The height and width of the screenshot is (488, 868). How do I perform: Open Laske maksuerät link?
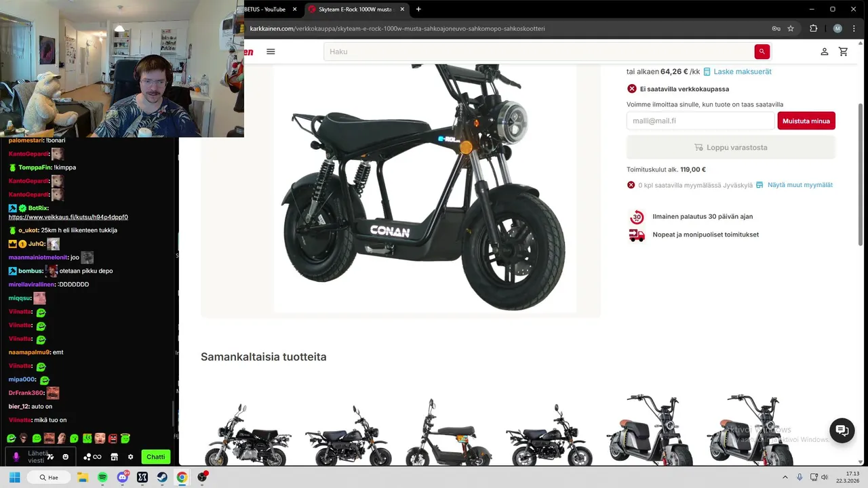pyautogui.click(x=743, y=72)
